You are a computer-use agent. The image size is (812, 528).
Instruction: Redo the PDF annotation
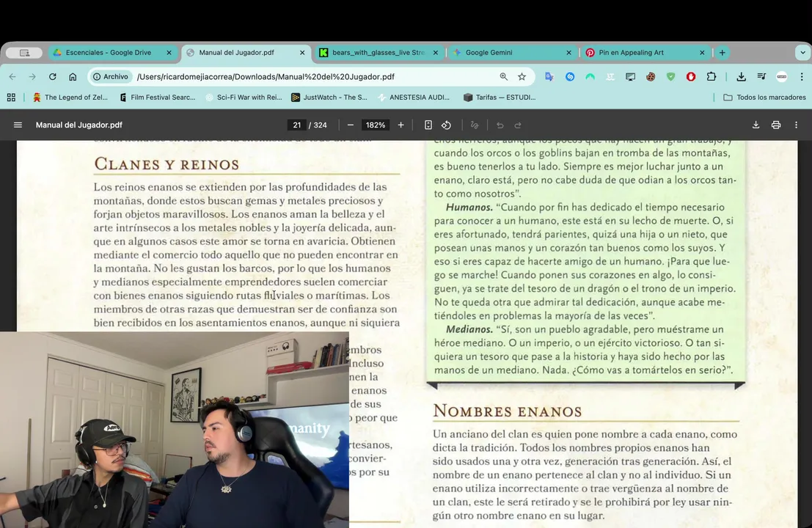[x=518, y=125]
